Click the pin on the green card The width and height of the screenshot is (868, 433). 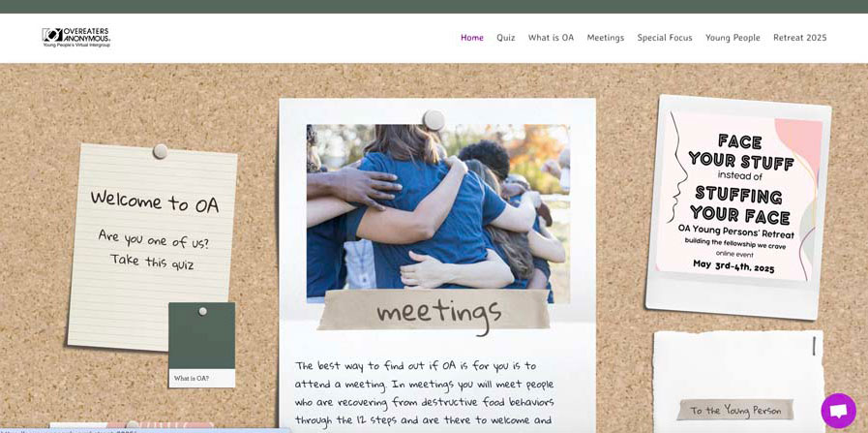point(202,312)
